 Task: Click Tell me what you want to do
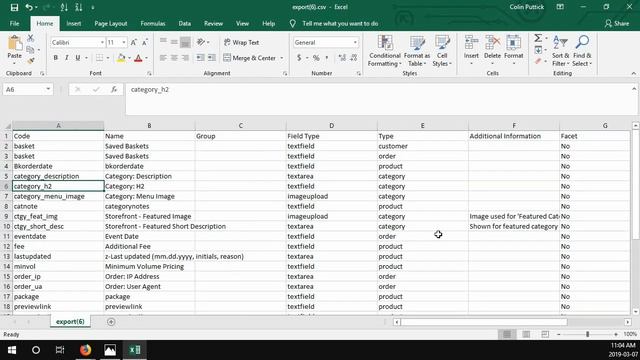(340, 24)
